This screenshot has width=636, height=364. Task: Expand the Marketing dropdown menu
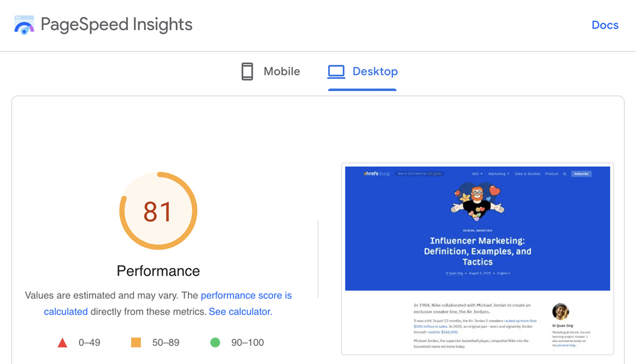tap(498, 174)
